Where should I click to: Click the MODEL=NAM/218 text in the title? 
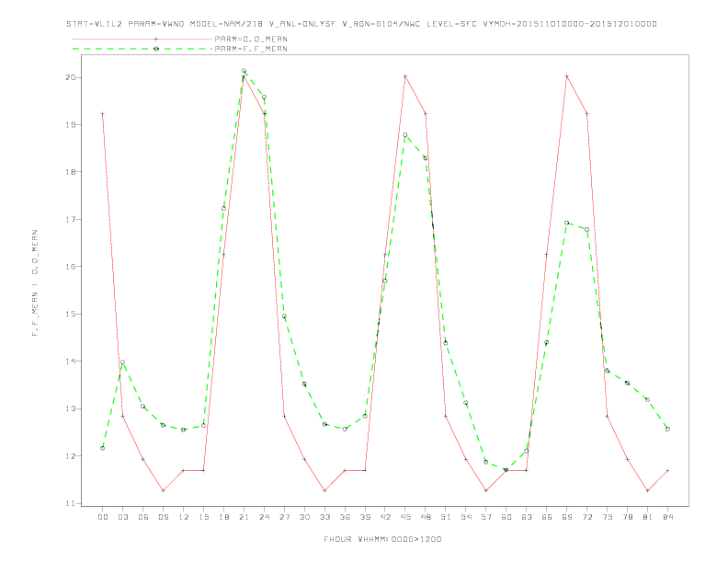click(x=226, y=24)
